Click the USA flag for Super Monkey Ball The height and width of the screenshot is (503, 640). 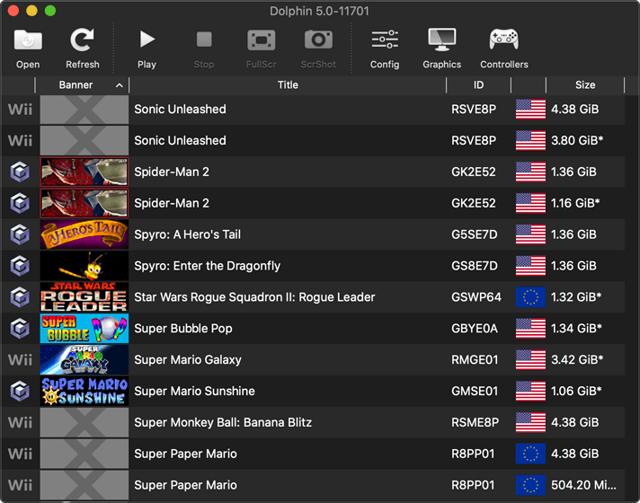point(531,423)
